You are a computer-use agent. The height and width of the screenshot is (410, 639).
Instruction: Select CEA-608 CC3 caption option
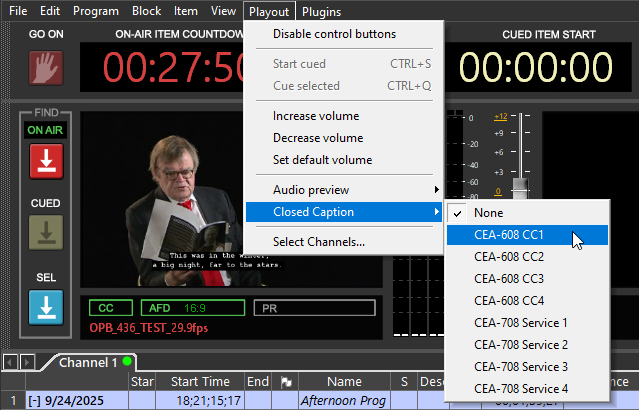click(x=527, y=279)
